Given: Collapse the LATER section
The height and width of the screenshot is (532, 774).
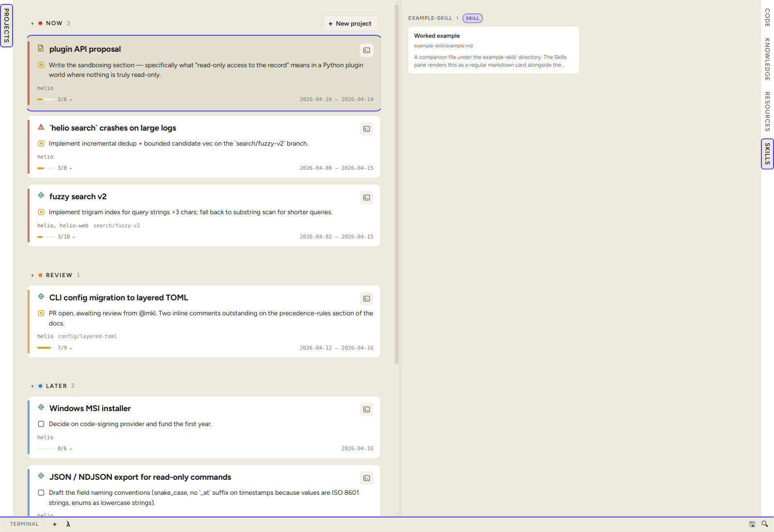Looking at the screenshot, I should point(32,386).
